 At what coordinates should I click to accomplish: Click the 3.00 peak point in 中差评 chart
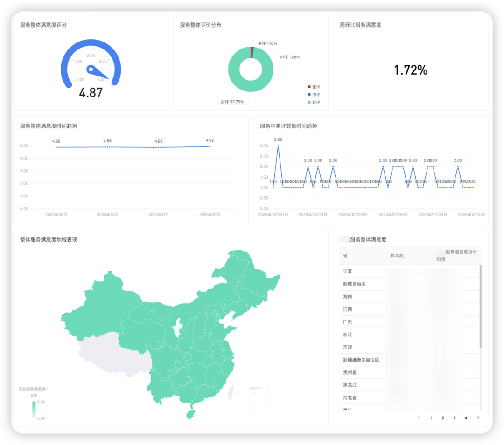[278, 146]
